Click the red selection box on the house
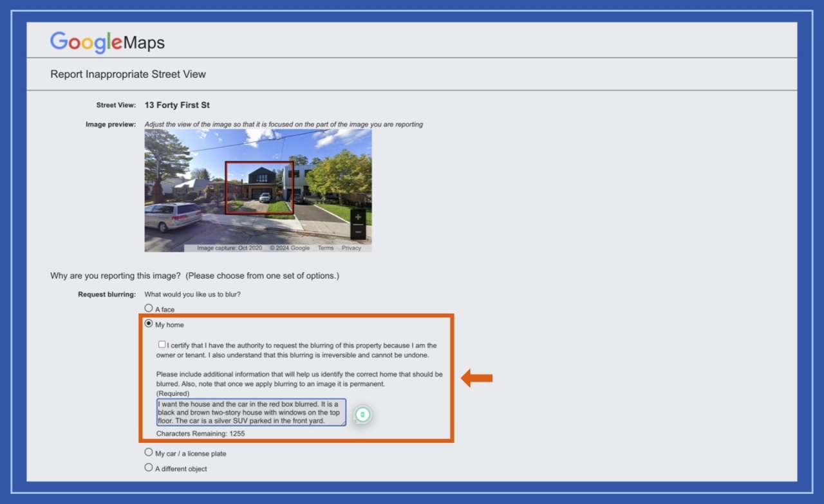Image resolution: width=824 pixels, height=504 pixels. (259, 186)
